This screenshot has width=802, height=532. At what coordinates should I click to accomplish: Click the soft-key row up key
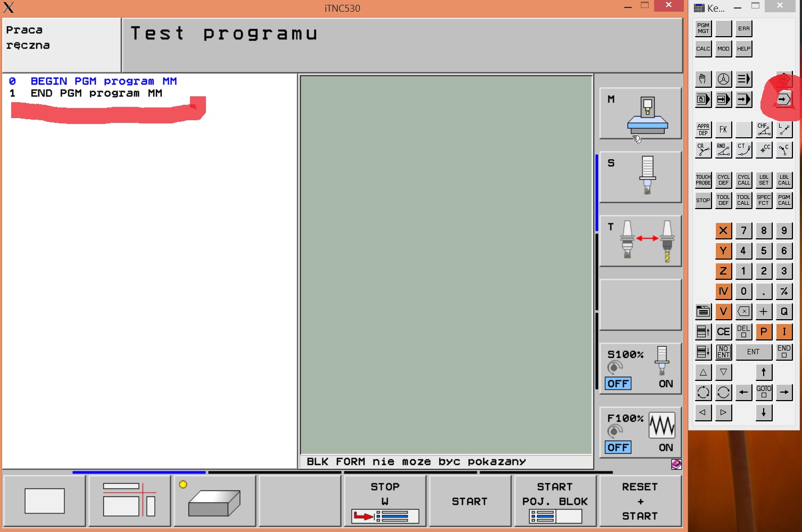point(703,331)
